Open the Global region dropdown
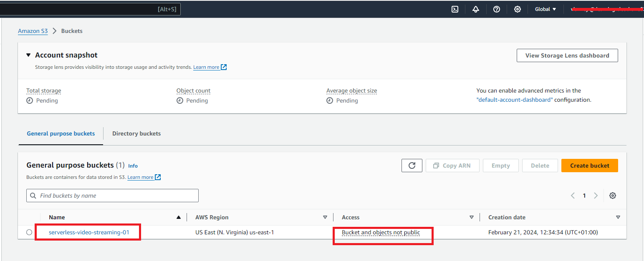 546,9
